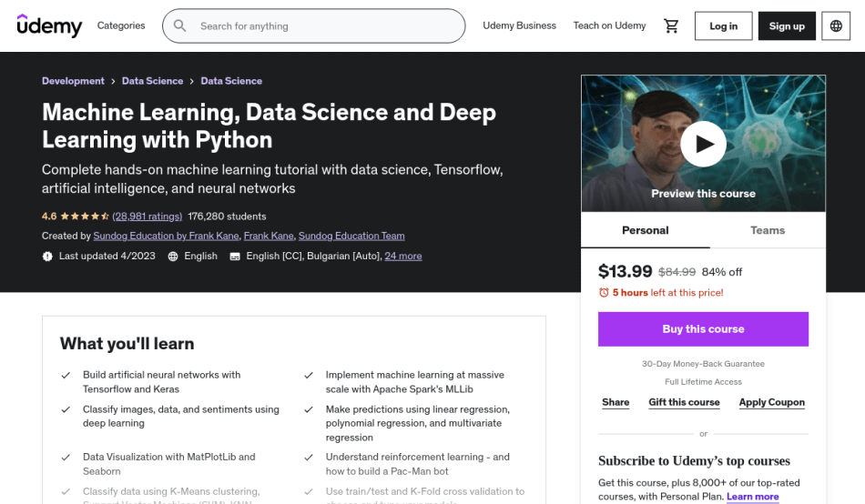
Task: Play the course preview video
Action: (x=703, y=144)
